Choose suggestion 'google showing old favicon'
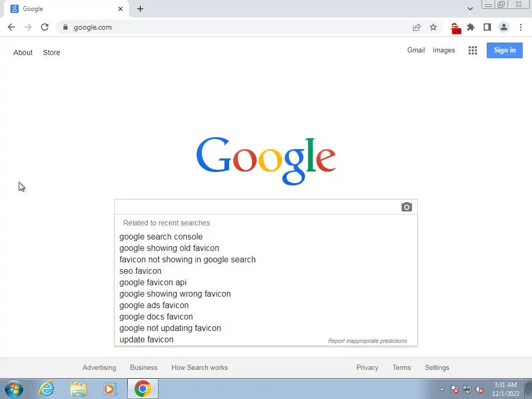 [265, 248]
